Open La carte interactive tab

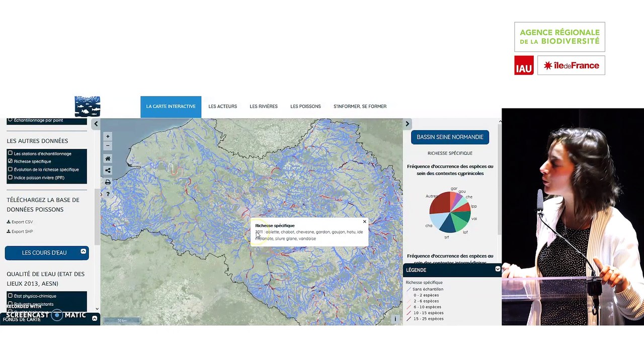[x=171, y=107]
